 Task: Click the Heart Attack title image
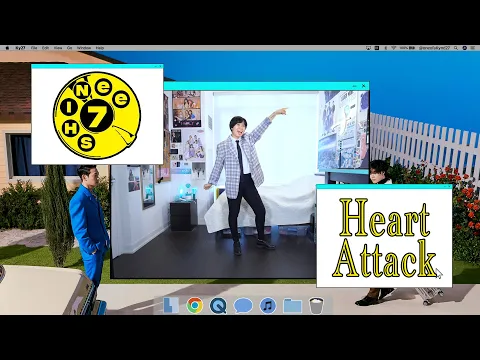pyautogui.click(x=384, y=238)
